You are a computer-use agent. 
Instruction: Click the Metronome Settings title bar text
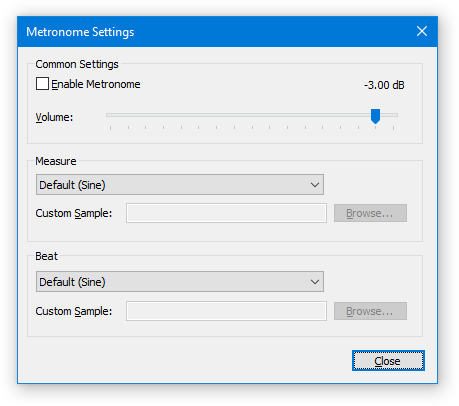pos(80,32)
